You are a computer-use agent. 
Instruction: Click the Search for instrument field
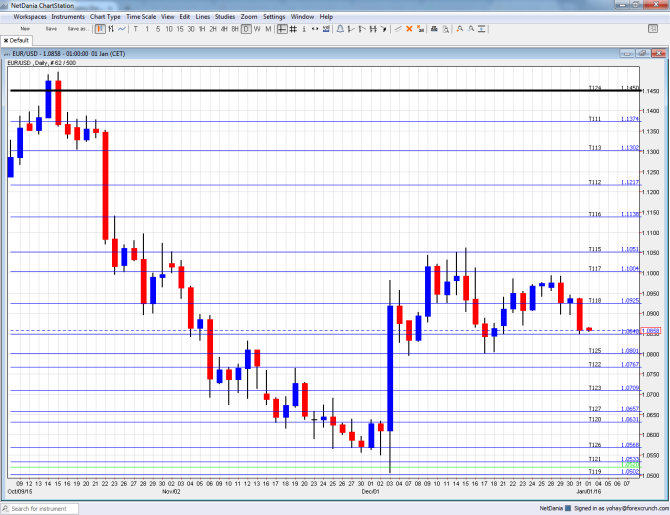point(39,509)
